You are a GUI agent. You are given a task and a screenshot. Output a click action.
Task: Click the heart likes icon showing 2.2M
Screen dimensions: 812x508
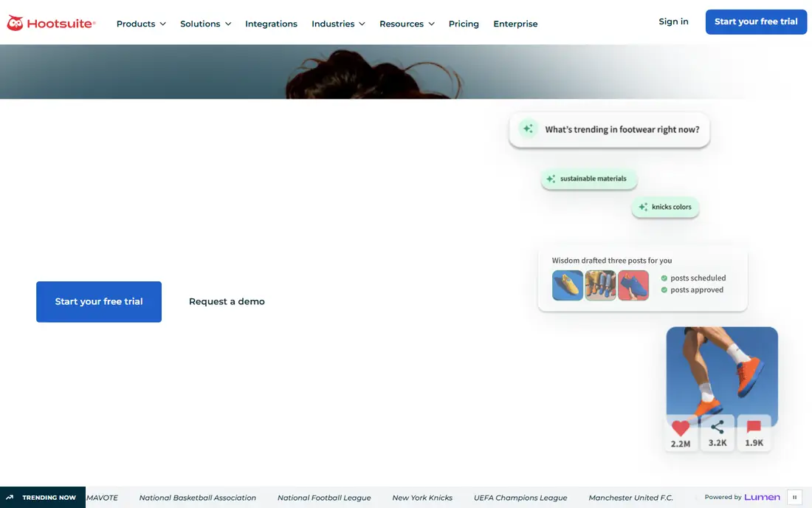tap(681, 428)
